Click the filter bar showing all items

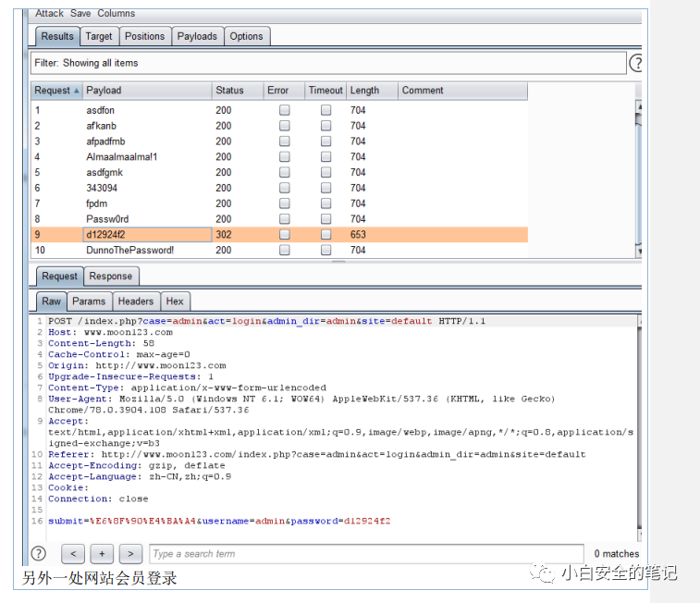[x=328, y=63]
